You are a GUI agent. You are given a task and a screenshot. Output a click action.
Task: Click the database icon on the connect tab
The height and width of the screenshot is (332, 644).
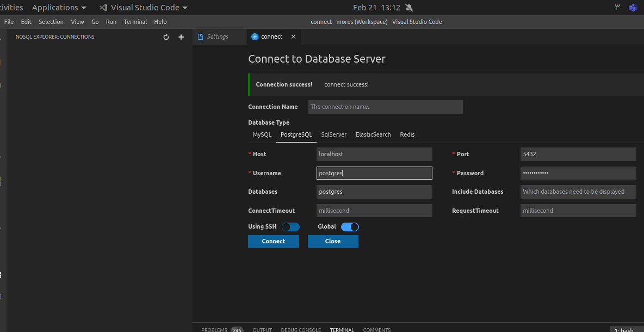pyautogui.click(x=254, y=36)
